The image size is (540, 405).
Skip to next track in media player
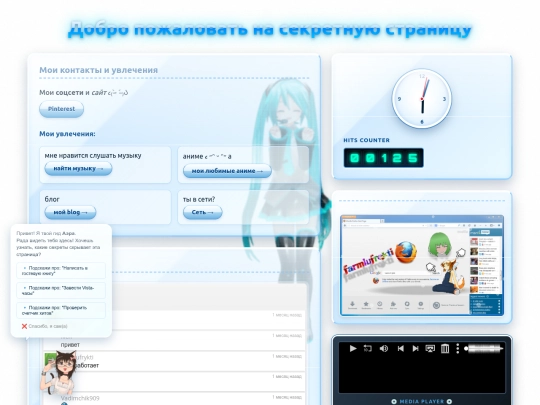coord(415,349)
